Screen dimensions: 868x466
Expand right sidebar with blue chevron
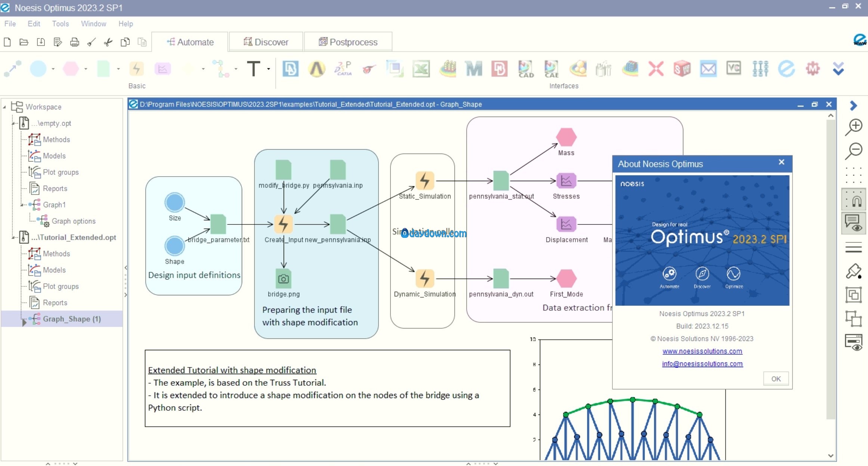(x=853, y=106)
